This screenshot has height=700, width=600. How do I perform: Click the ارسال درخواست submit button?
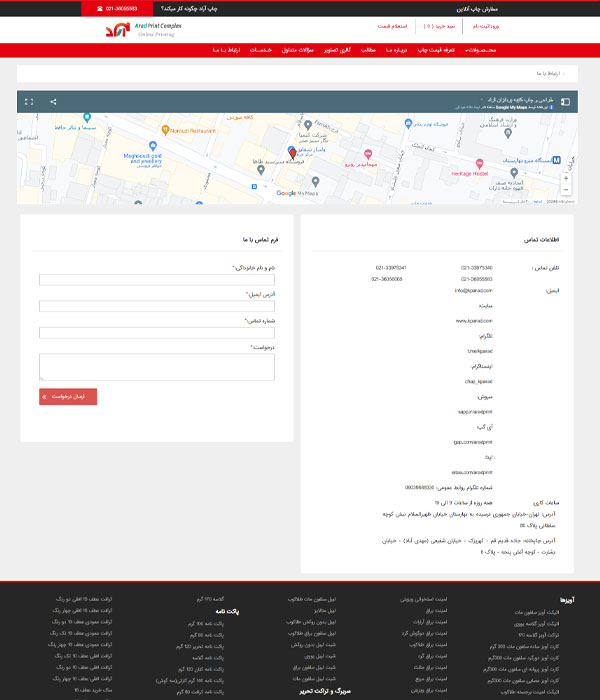(x=68, y=396)
